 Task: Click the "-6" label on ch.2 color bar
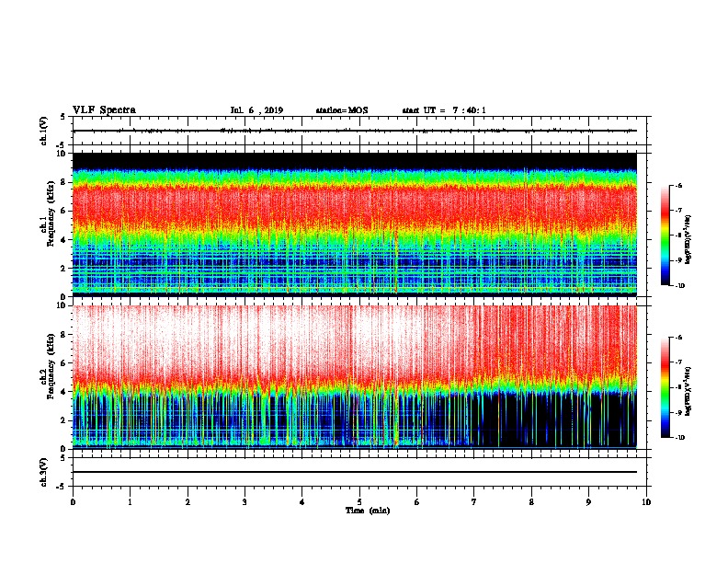pos(678,338)
